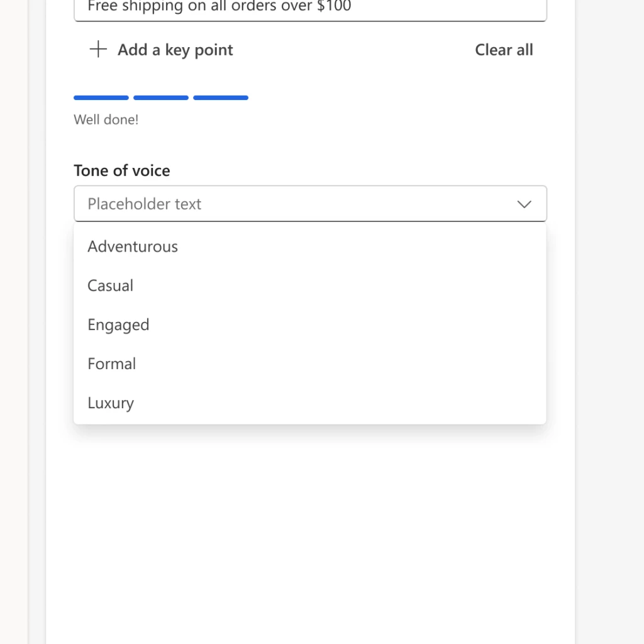Click the Placeholder text combo box
This screenshot has height=644, width=644.
point(252,204)
